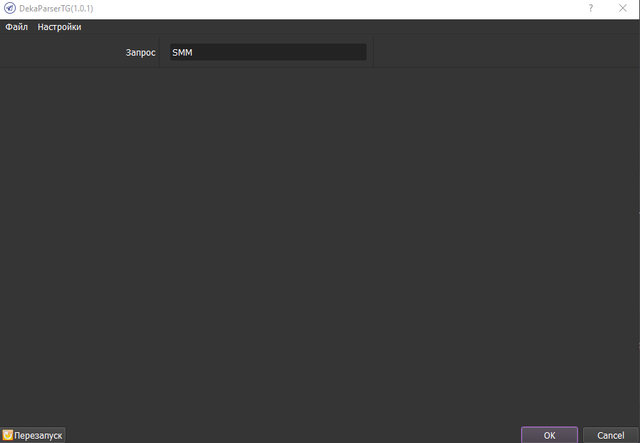Click the DekaParserTG(1.0.1) window title text
This screenshot has width=640, height=443.
[57, 8]
